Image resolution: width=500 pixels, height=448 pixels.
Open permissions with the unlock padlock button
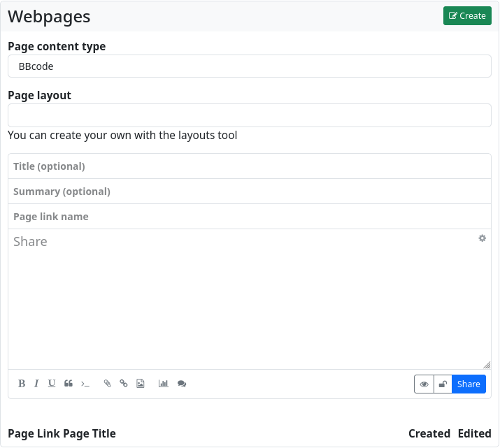443,384
